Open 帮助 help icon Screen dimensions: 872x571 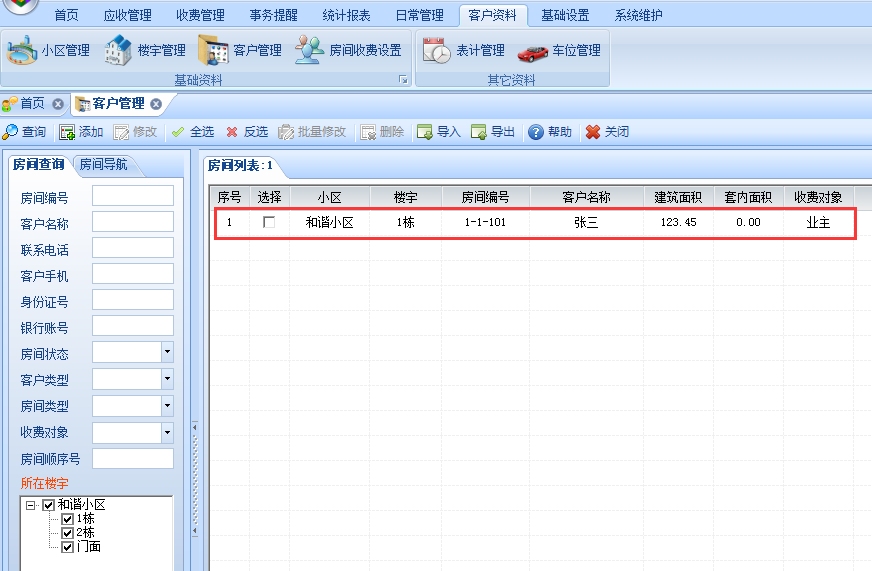click(x=536, y=132)
